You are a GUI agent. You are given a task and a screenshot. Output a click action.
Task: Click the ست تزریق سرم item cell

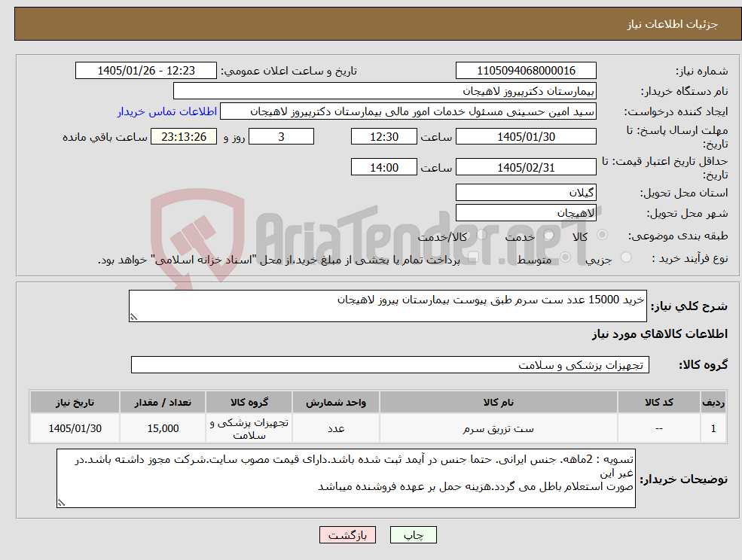click(498, 428)
